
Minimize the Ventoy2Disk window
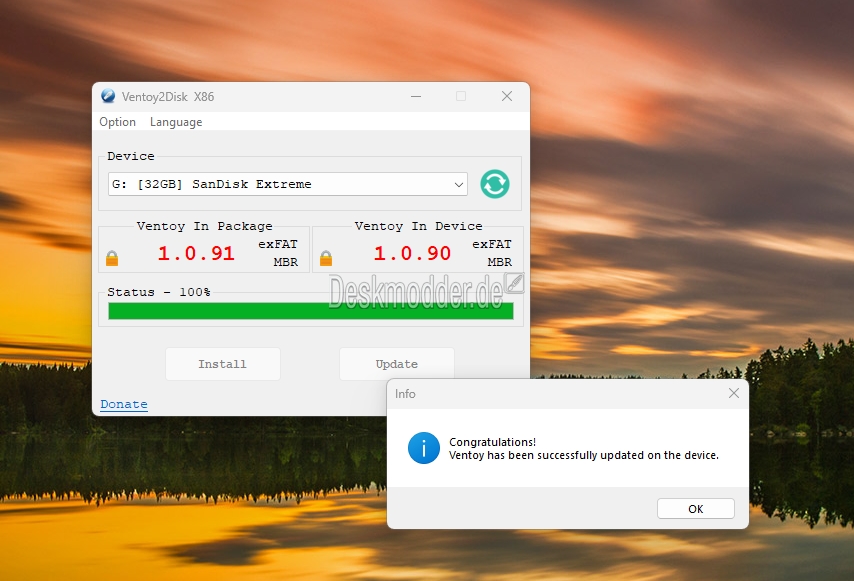[416, 96]
